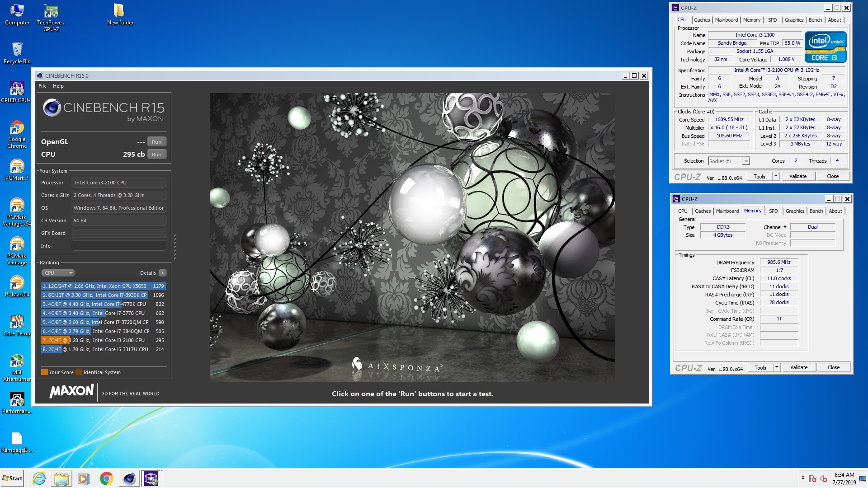Open the File menu in Cinebench

pos(42,86)
